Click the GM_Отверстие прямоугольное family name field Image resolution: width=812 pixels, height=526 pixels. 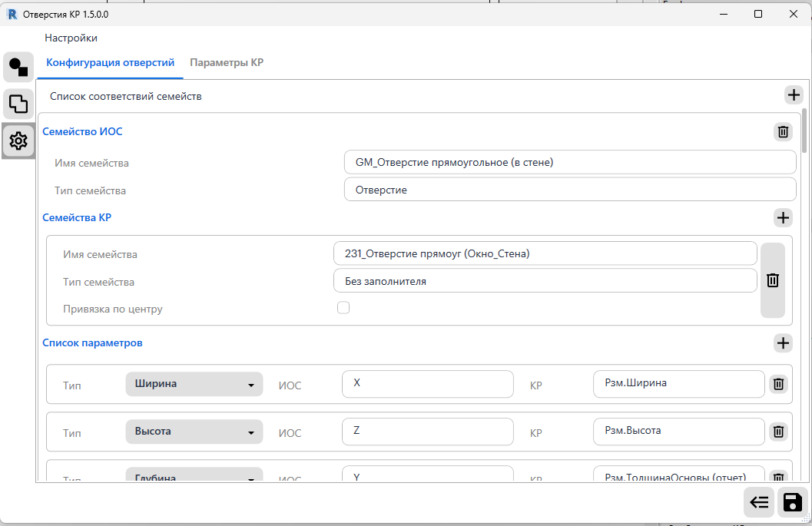pyautogui.click(x=570, y=163)
